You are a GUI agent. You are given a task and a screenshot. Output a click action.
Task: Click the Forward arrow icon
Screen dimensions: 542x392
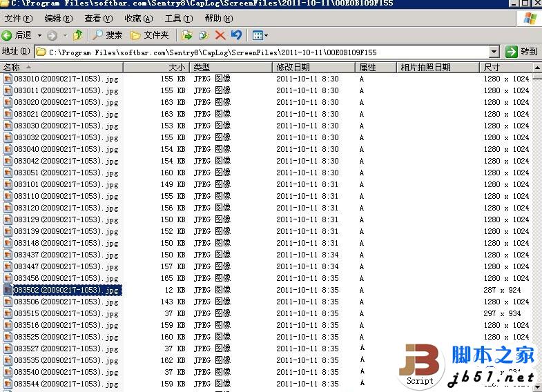point(52,35)
